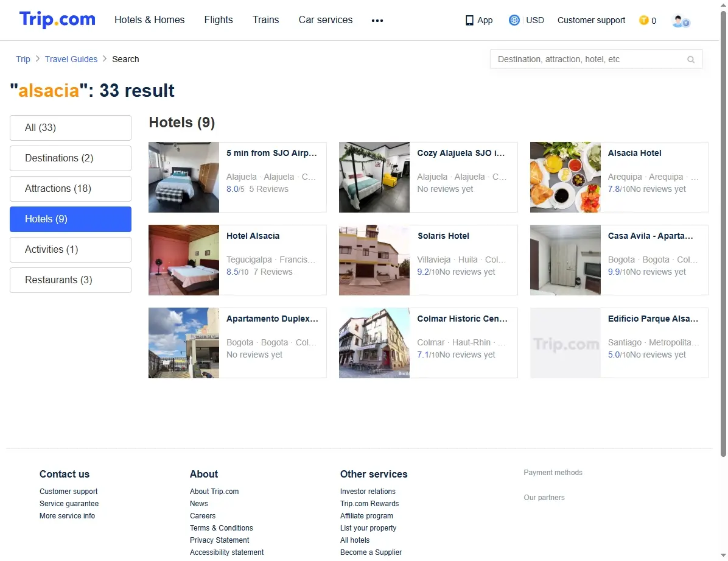Open List your property link
The width and height of the screenshot is (728, 561).
(368, 528)
